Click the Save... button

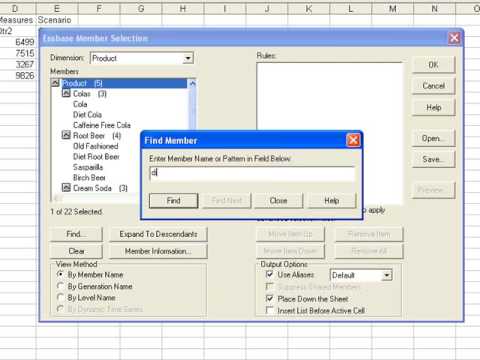(433, 159)
